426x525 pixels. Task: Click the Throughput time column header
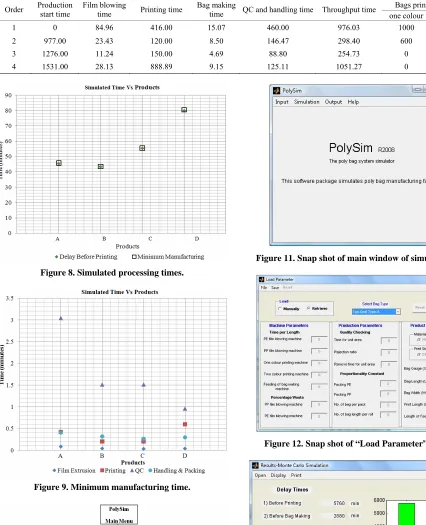tap(349, 10)
